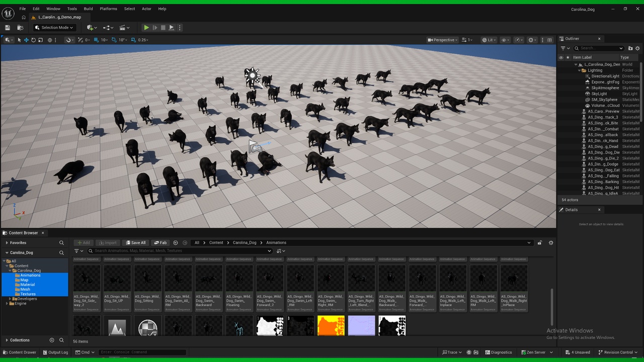Toggle world/local coordinate globe icon

click(50, 40)
